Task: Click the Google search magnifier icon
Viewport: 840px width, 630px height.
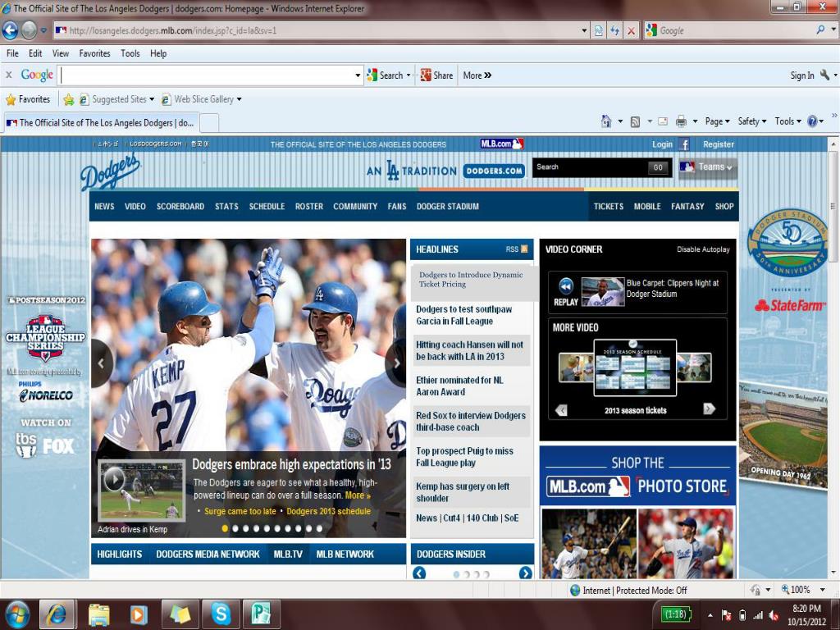Action: (820, 30)
